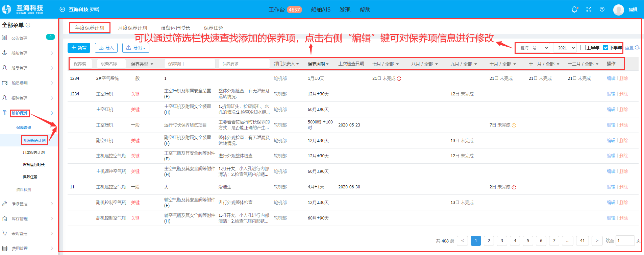Click the red clock icon in 2#空气系统 row
Image resolution: width=644 pixels, height=255 pixels.
coord(399,78)
